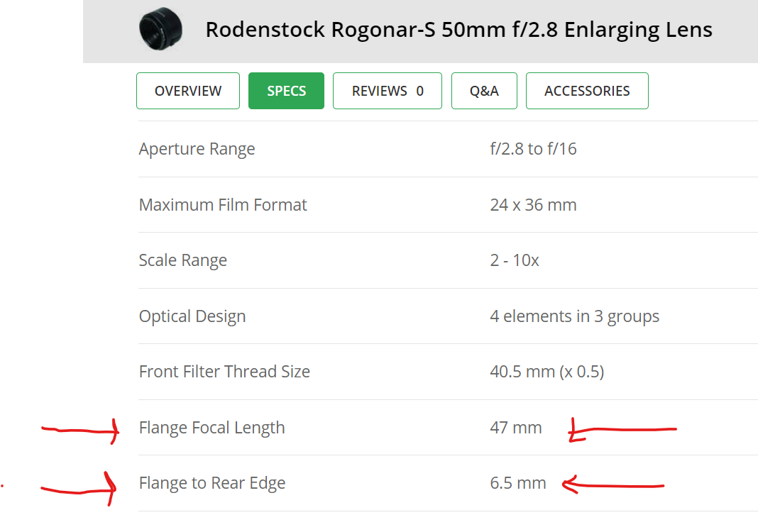
Task: Click the 24 x 36 mm value
Action: 533,205
